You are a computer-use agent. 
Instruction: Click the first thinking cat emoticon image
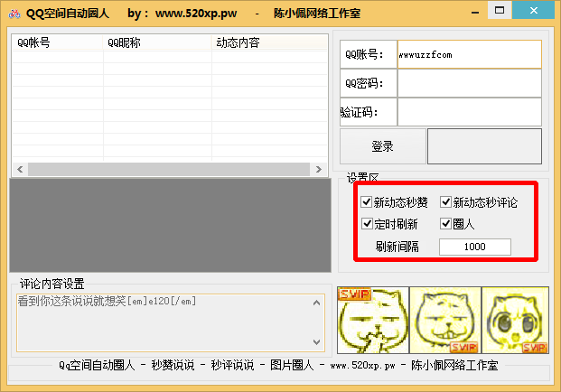pyautogui.click(x=373, y=320)
